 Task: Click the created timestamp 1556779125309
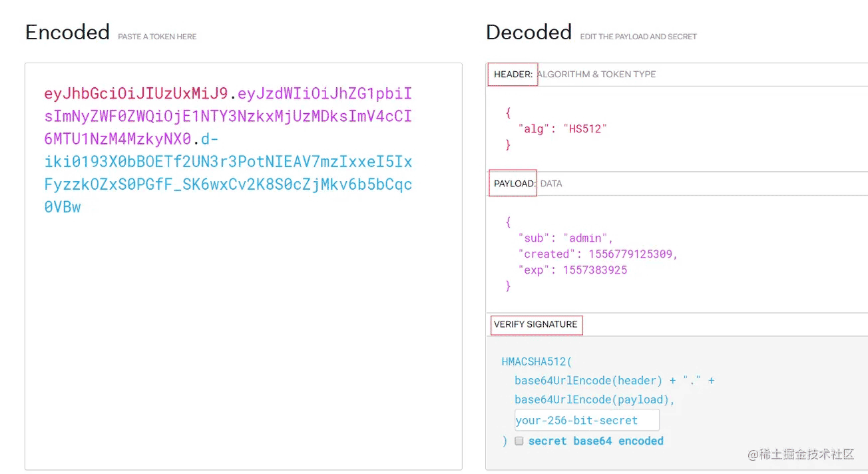(x=630, y=254)
